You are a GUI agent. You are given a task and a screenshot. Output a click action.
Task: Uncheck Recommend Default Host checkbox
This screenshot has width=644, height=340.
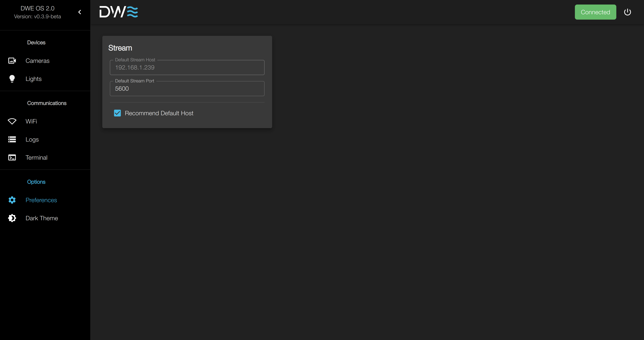pos(117,113)
